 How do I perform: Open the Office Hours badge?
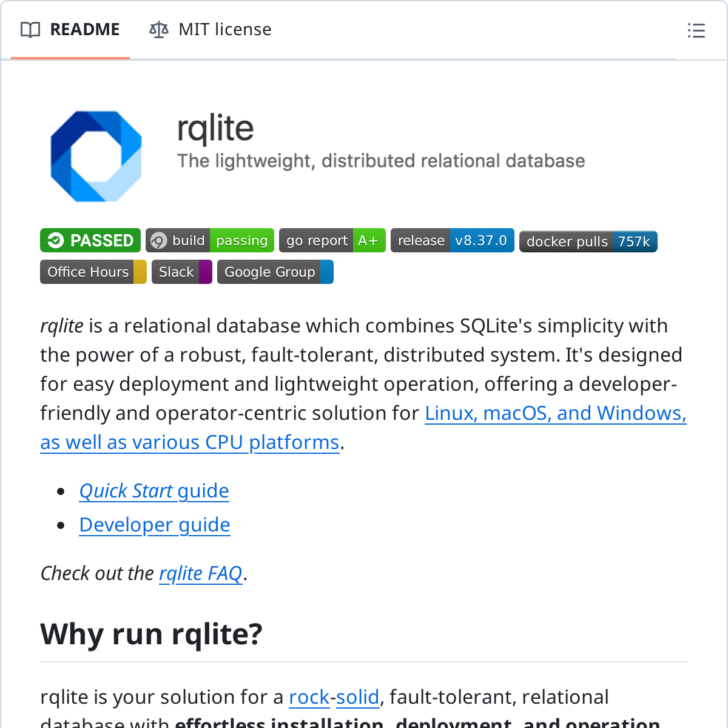(x=93, y=272)
